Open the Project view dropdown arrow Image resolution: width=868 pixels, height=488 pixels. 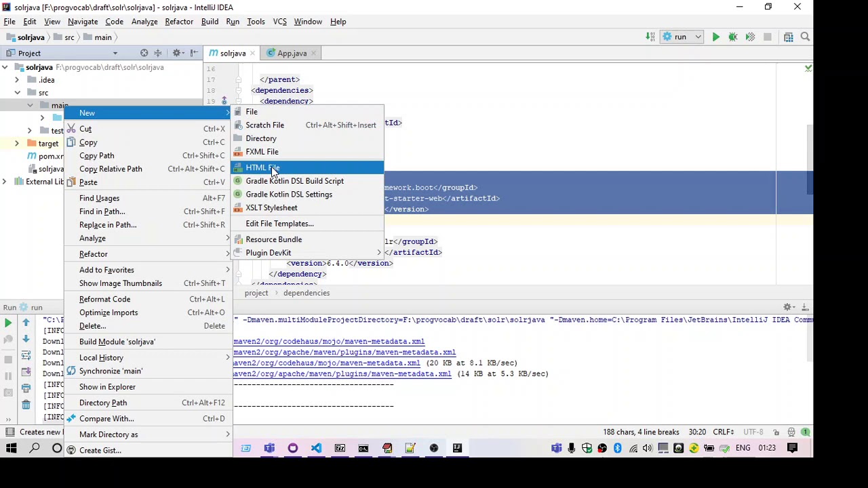pos(115,53)
